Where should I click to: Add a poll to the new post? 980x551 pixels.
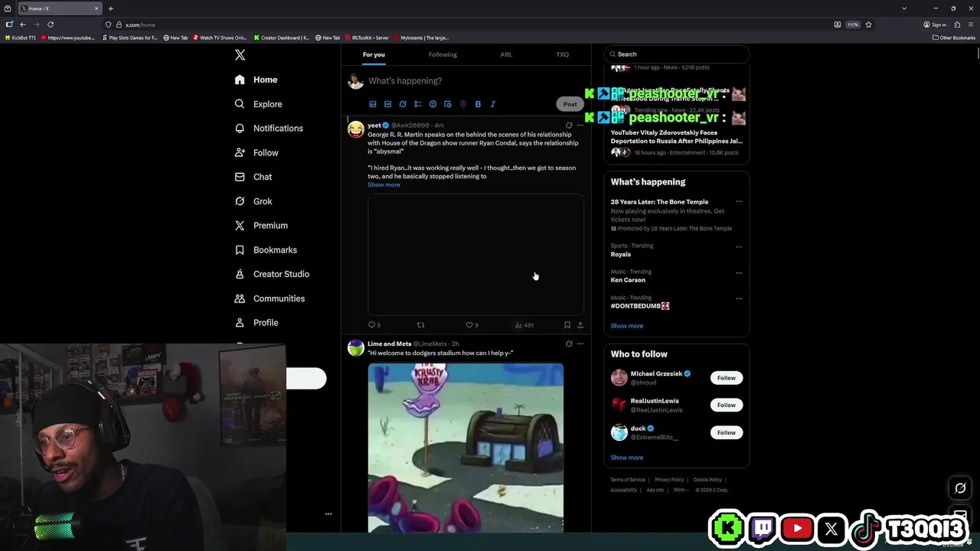point(417,104)
